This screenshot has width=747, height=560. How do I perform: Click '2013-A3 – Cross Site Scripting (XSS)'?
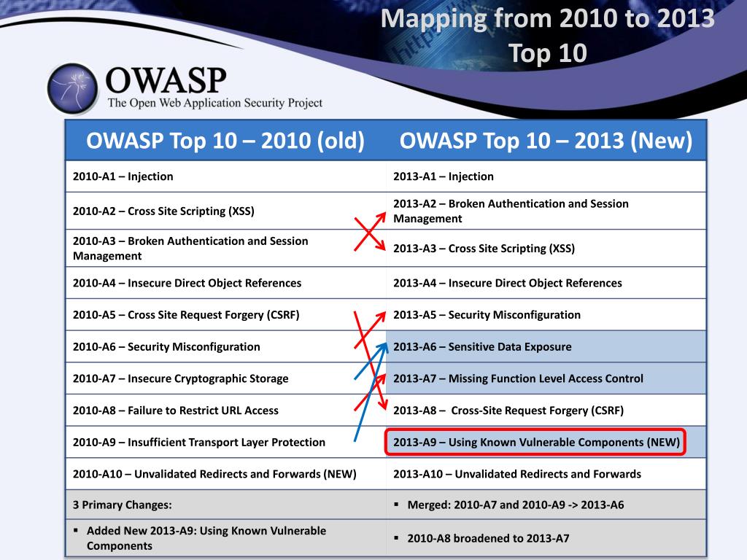[x=484, y=248]
